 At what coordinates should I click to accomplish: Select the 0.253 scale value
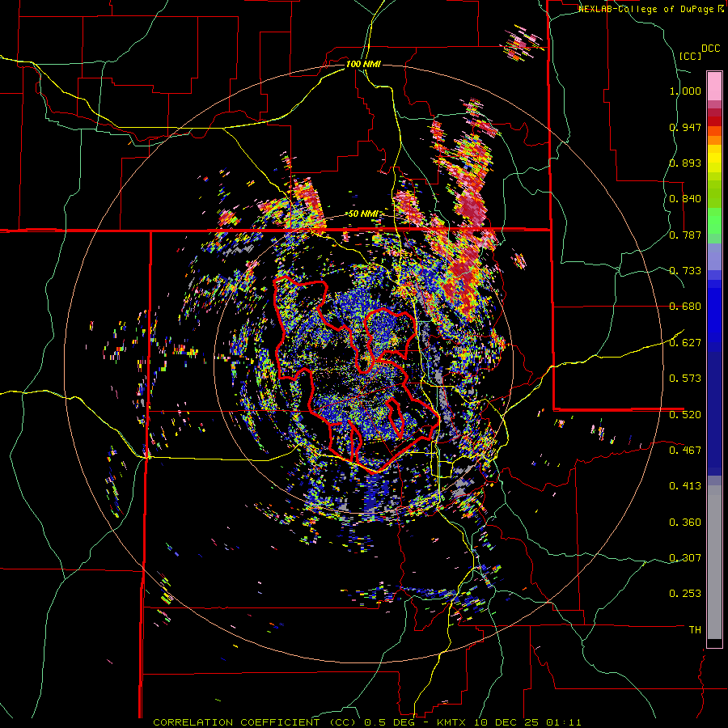[685, 594]
